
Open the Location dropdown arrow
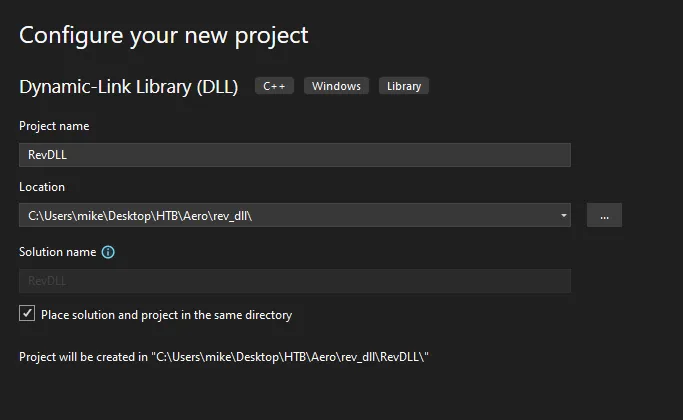564,215
